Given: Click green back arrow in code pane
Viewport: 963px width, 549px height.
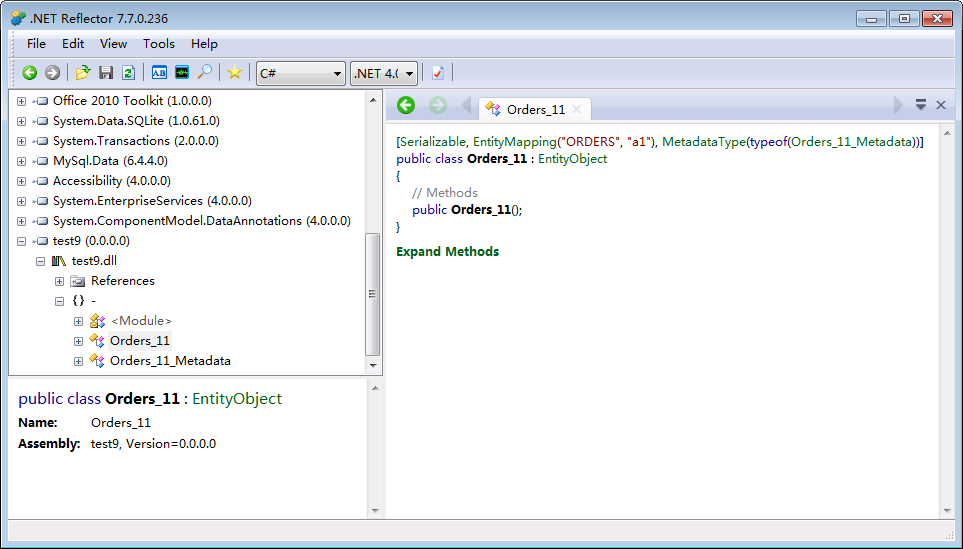Looking at the screenshot, I should (406, 106).
